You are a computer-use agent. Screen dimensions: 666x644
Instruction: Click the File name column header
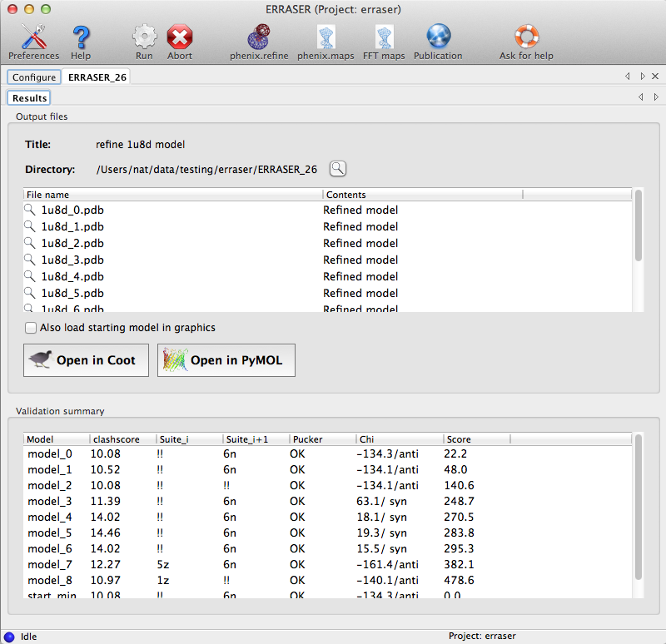pyautogui.click(x=173, y=195)
